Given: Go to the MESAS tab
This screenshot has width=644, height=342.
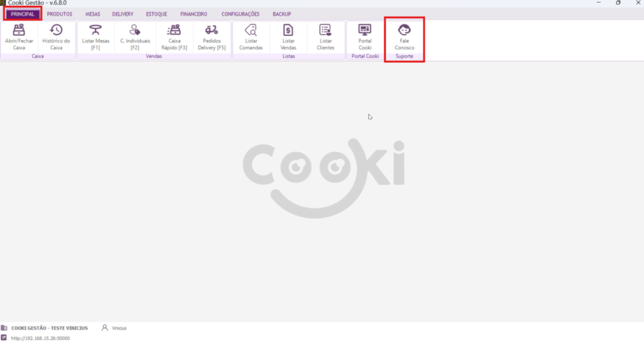Looking at the screenshot, I should tap(92, 14).
